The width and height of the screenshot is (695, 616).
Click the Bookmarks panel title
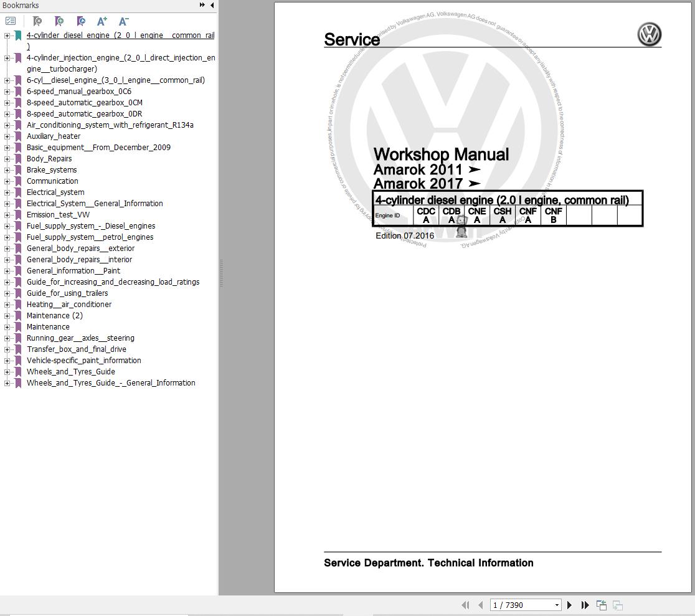[21, 6]
